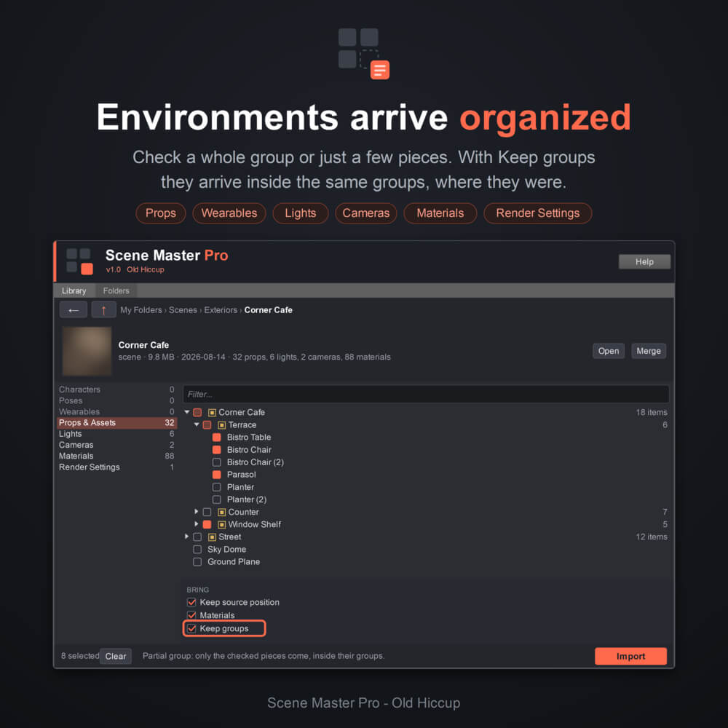
Task: Check the Sky Dome checkbox
Action: point(197,550)
